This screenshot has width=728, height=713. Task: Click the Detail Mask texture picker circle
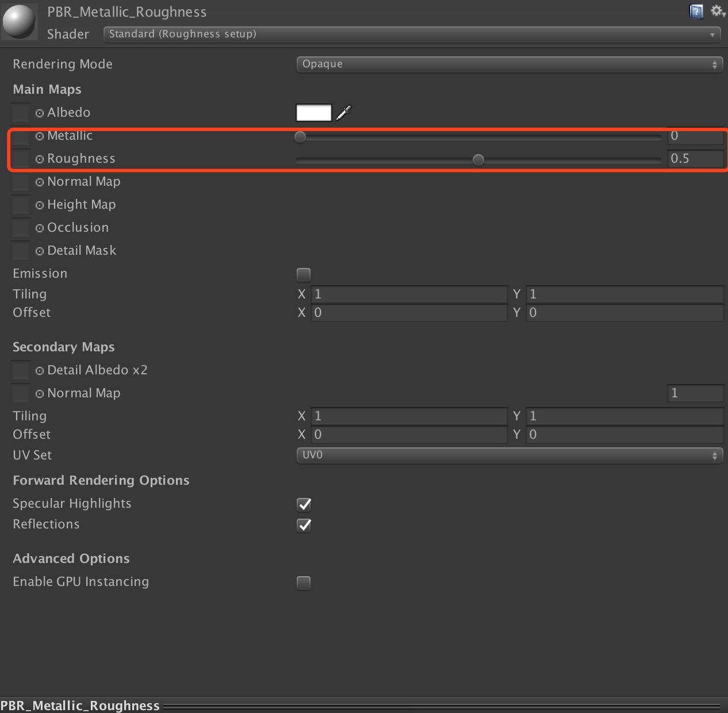point(40,251)
